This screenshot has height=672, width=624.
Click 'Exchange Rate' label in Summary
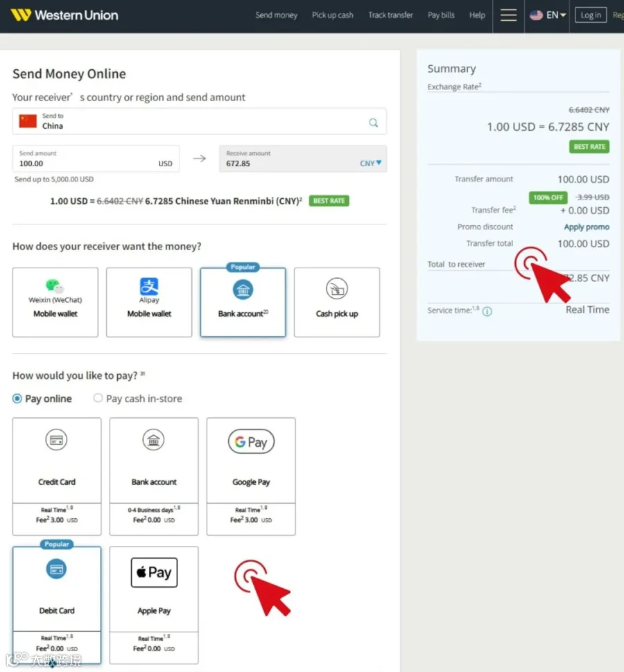pyautogui.click(x=454, y=87)
